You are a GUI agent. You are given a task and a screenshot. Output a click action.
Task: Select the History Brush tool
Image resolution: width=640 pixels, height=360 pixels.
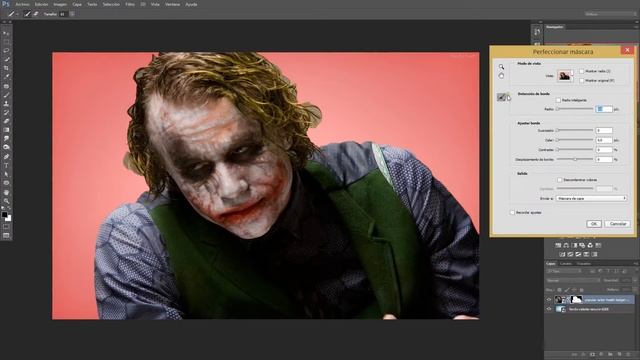pos(6,112)
